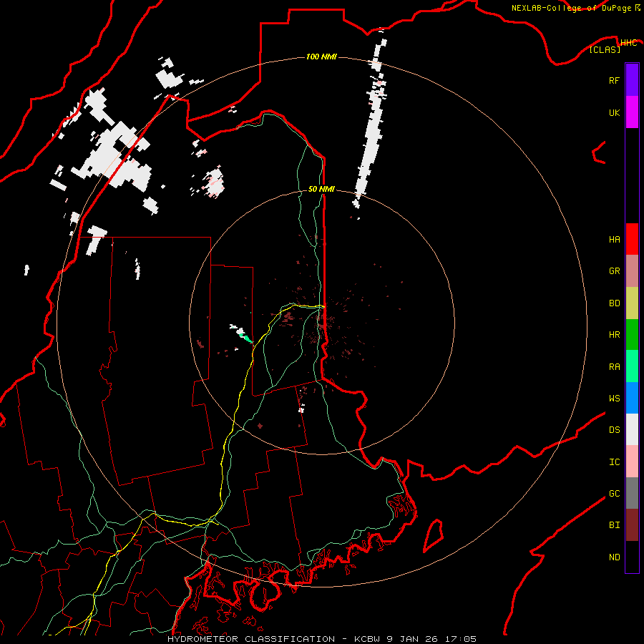
Task: Click the RF legend label
Action: pos(614,80)
